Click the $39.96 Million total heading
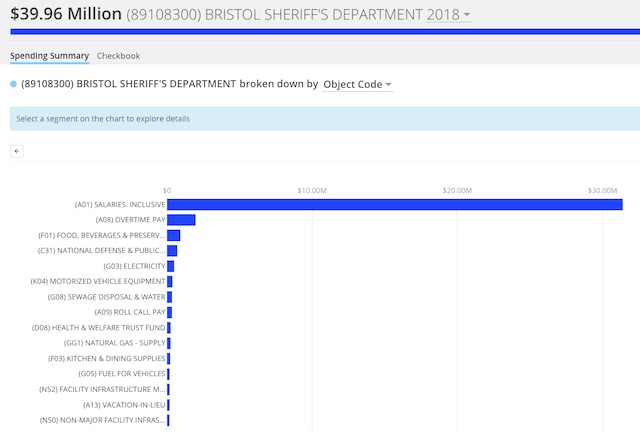 [x=66, y=14]
